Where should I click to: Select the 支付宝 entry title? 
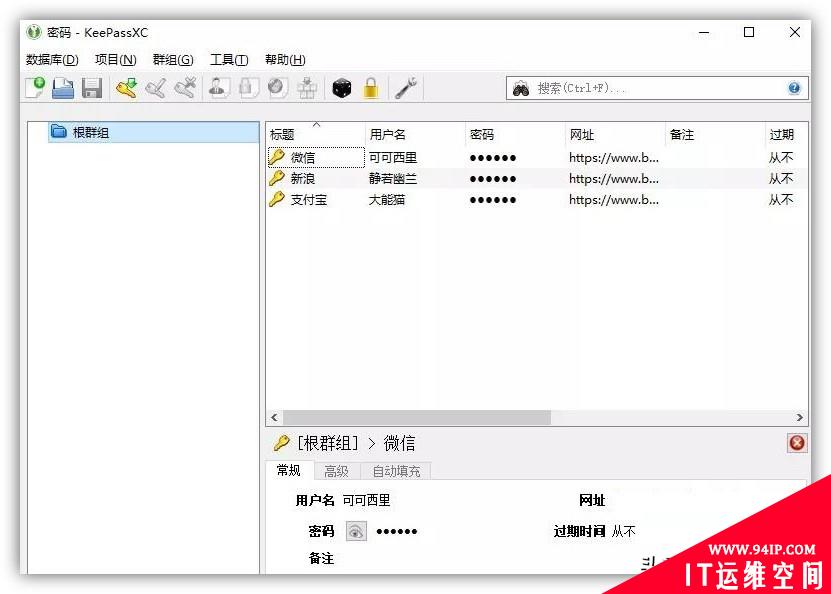[308, 200]
